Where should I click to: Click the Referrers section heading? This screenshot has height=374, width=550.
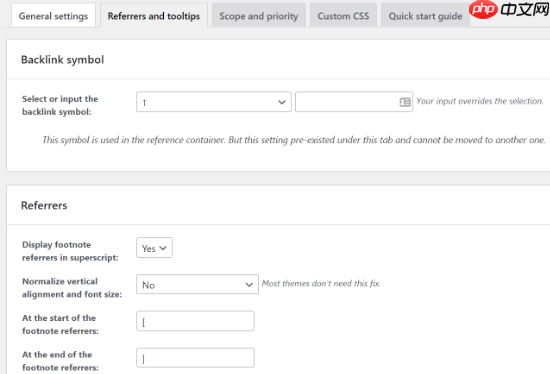[x=44, y=205]
